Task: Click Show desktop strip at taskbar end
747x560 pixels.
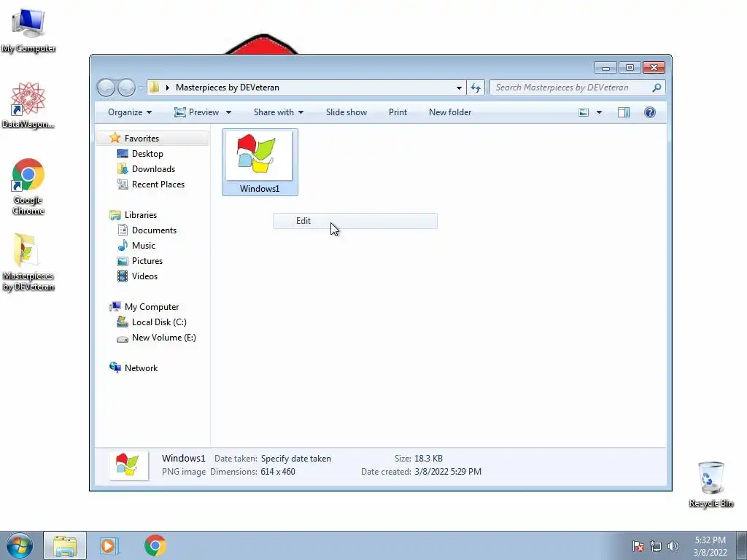Action: point(742,545)
